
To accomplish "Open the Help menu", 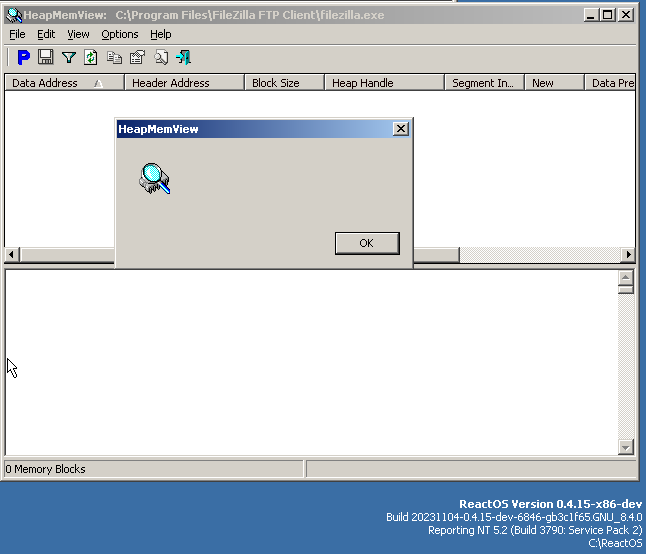I will pyautogui.click(x=161, y=34).
